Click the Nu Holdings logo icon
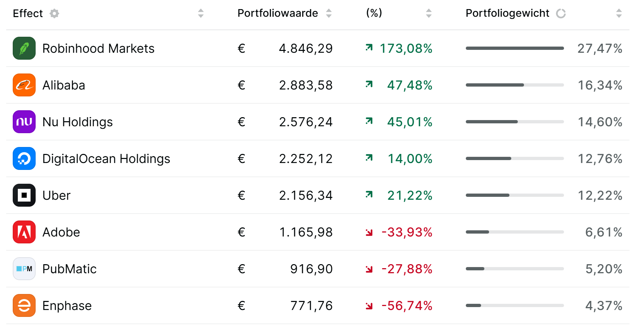 (24, 122)
